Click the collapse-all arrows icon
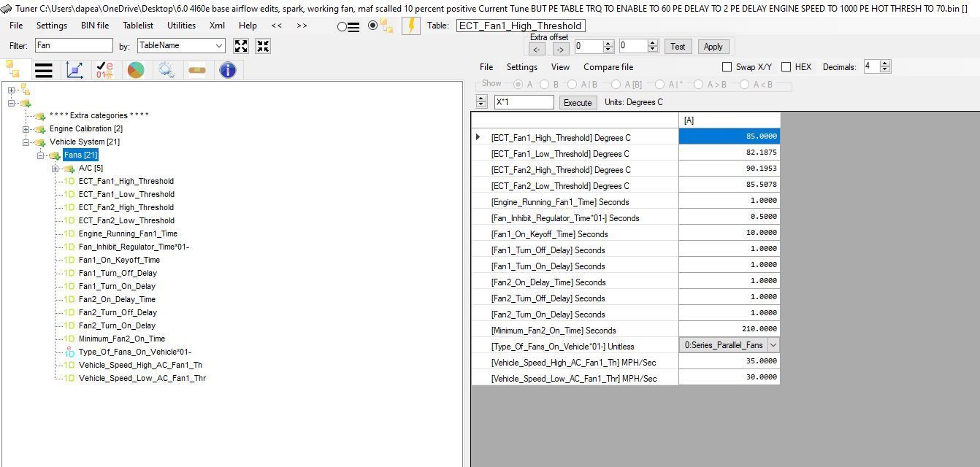This screenshot has height=467, width=980. [263, 46]
